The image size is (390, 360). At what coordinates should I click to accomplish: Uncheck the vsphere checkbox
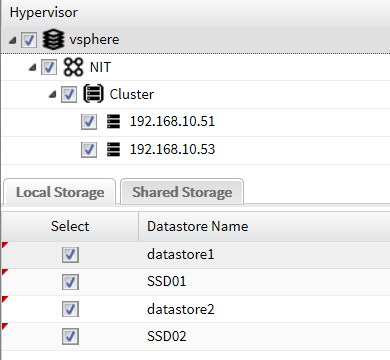click(x=29, y=40)
